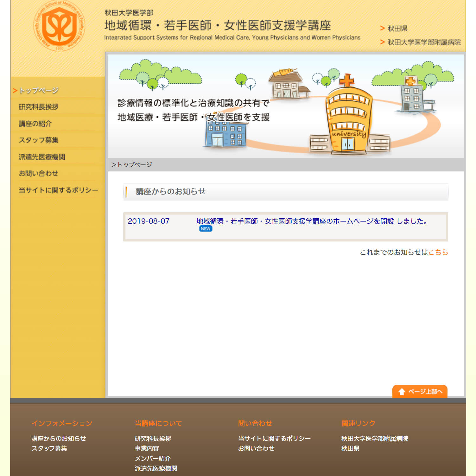Click the university banner illustration
This screenshot has width=476, height=476.
(286, 106)
